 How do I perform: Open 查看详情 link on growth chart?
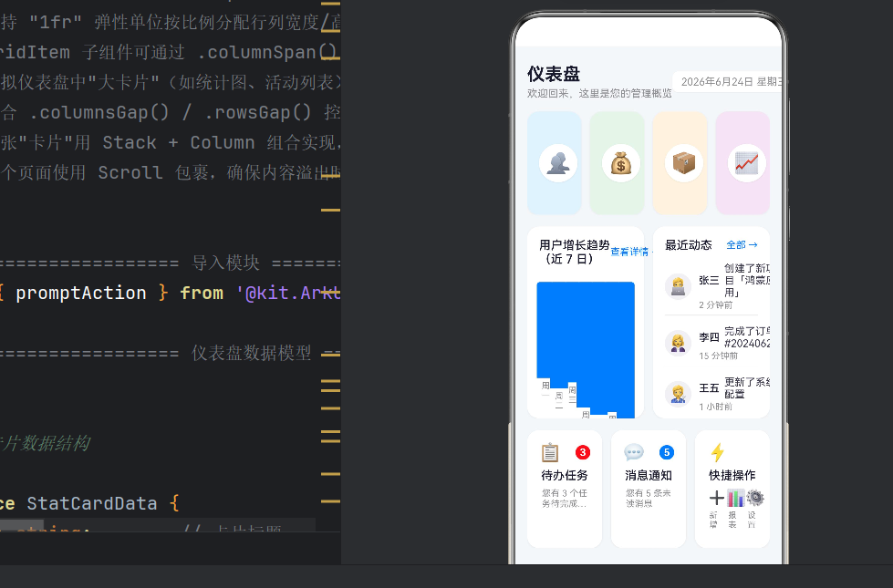pos(630,252)
